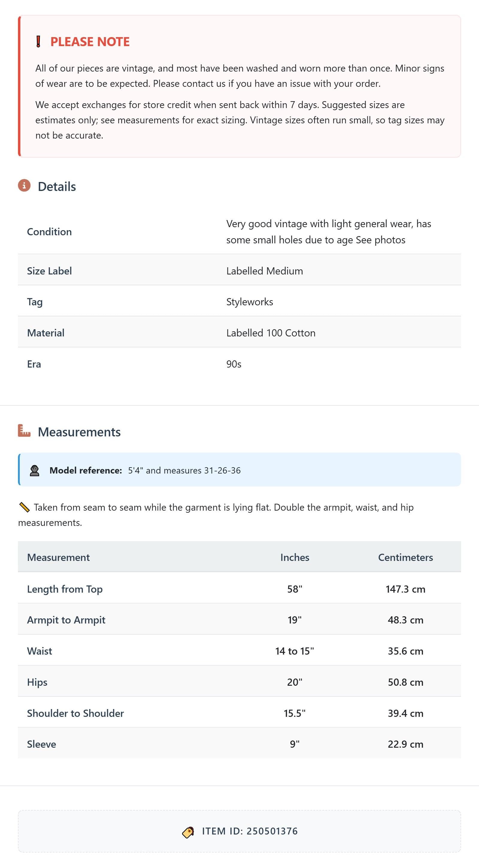
Task: Click the model reference person icon
Action: point(34,471)
